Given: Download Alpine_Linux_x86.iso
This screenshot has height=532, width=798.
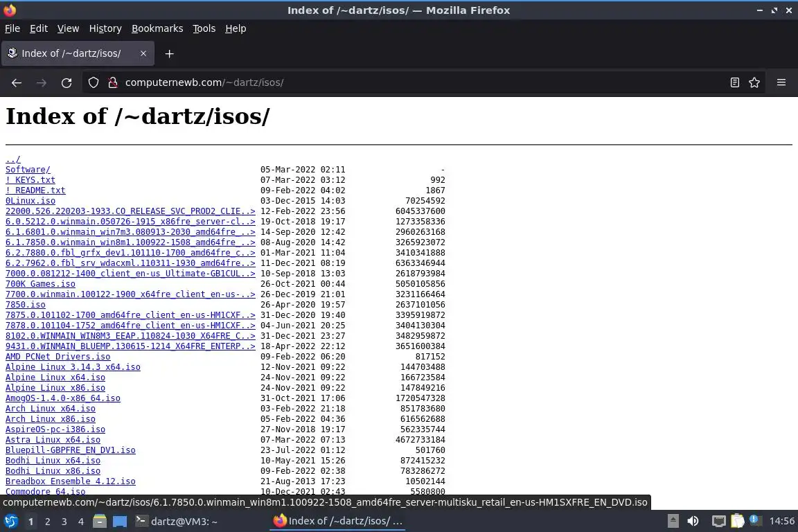Looking at the screenshot, I should click(x=55, y=388).
